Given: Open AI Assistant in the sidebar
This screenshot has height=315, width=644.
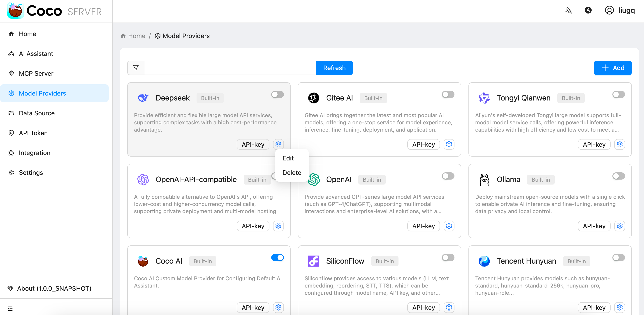Looking at the screenshot, I should [x=55, y=54].
